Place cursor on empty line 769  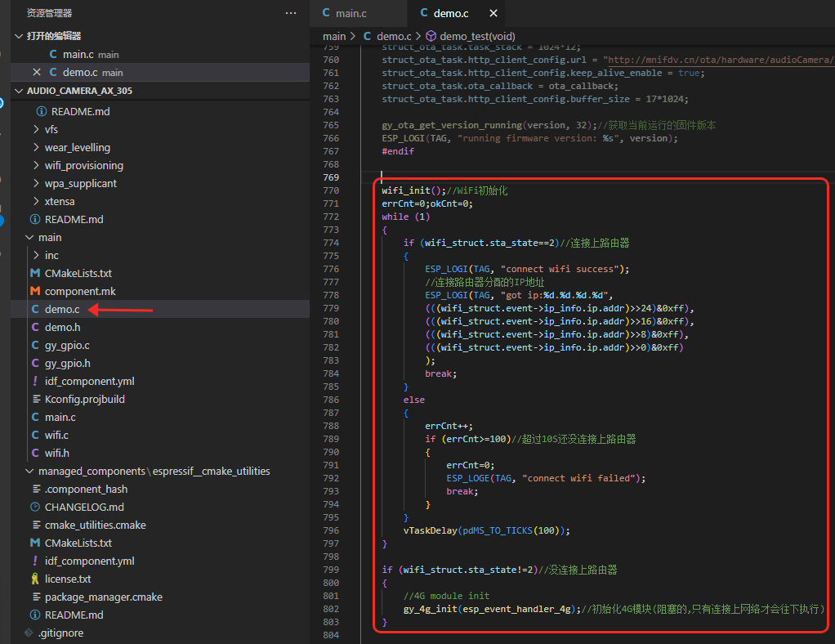(x=490, y=177)
